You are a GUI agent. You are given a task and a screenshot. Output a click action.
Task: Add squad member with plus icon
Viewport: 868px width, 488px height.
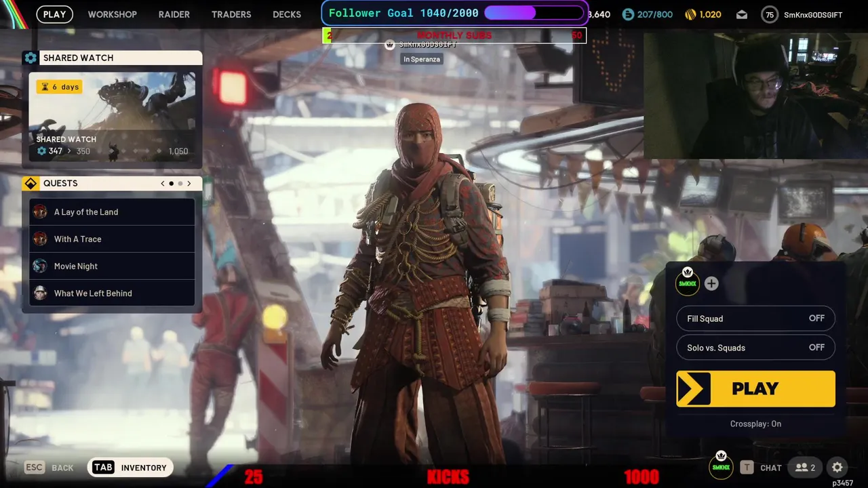(x=711, y=283)
